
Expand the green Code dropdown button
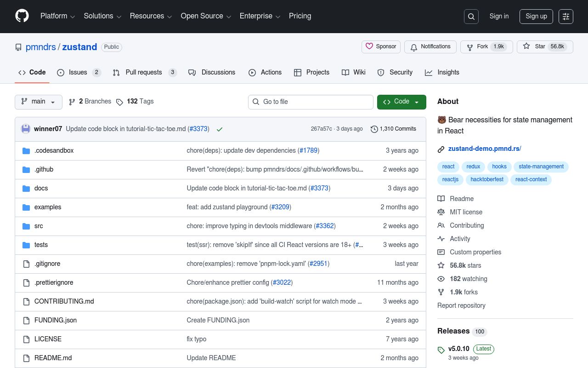pyautogui.click(x=401, y=102)
